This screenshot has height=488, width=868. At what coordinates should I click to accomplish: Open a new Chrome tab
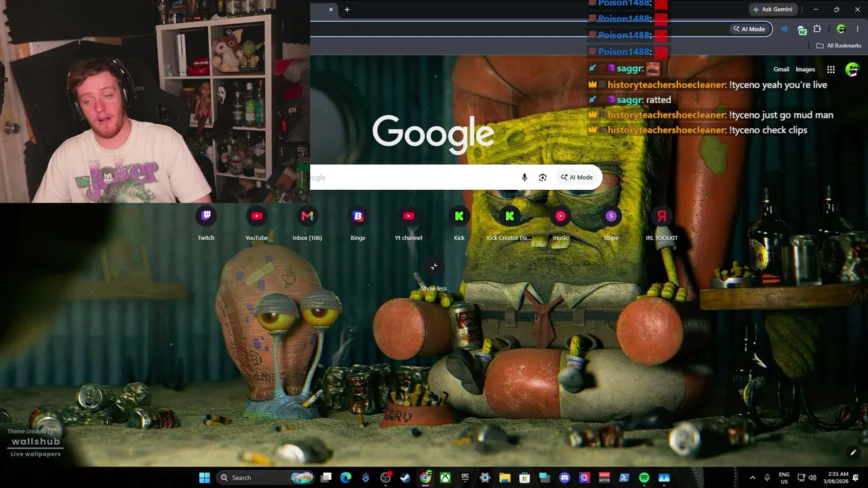[347, 9]
